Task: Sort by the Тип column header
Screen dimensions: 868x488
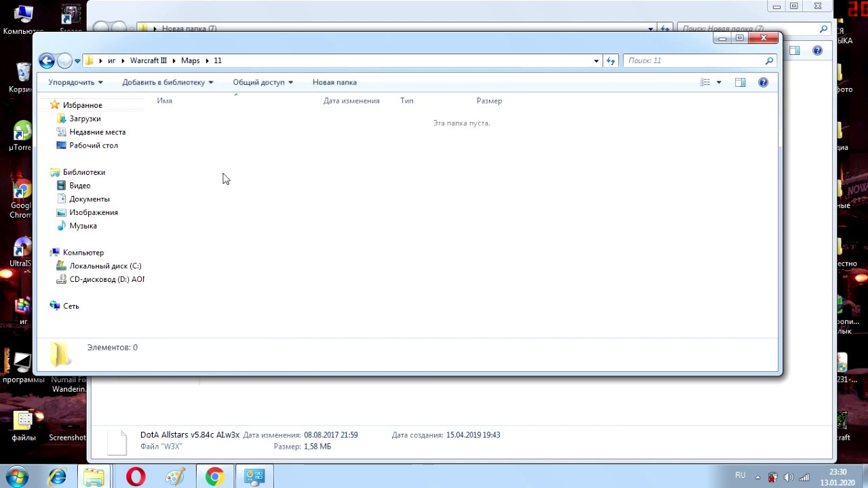Action: (407, 101)
